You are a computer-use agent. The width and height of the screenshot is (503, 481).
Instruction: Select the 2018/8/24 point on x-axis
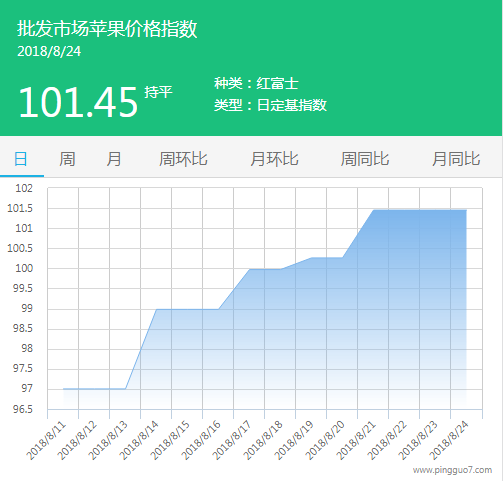click(x=449, y=440)
